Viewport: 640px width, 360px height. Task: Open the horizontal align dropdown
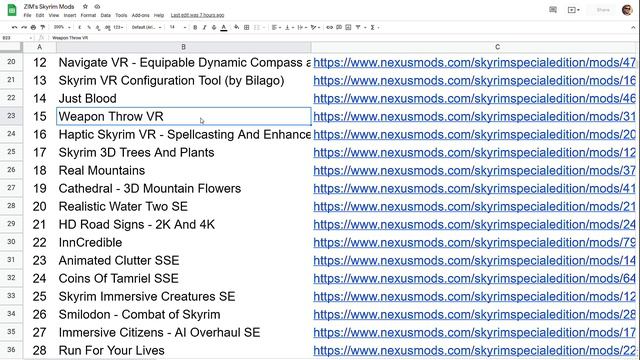point(276,27)
